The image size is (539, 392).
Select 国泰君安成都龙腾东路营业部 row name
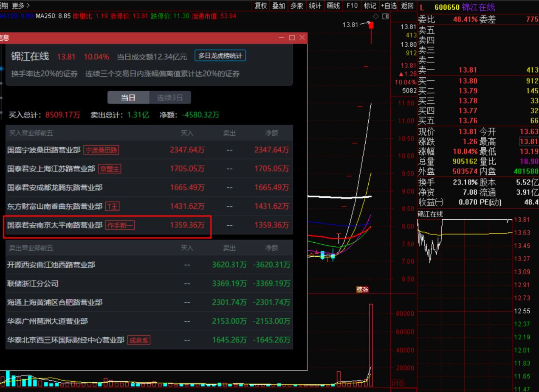pos(55,188)
